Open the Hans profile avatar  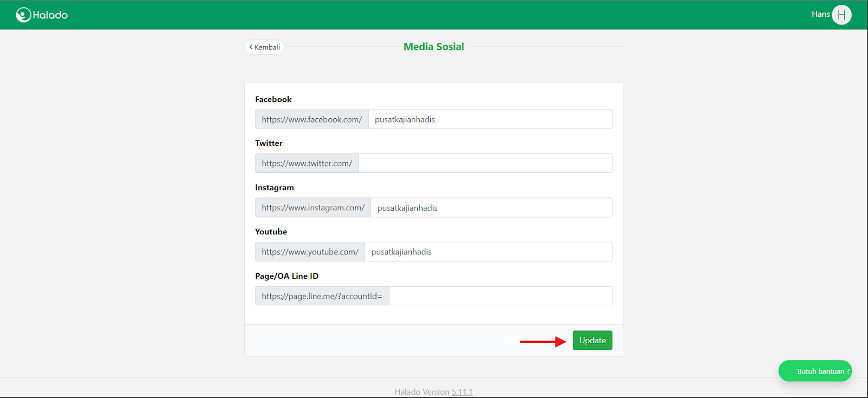pos(841,15)
